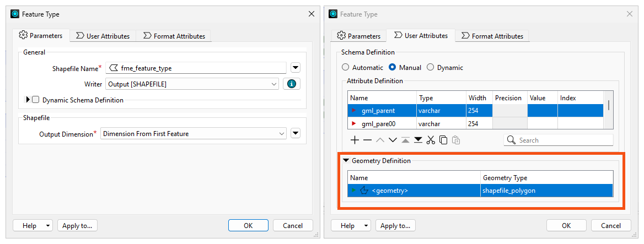This screenshot has width=644, height=244.
Task: Click the cut scissors icon
Action: point(431,140)
